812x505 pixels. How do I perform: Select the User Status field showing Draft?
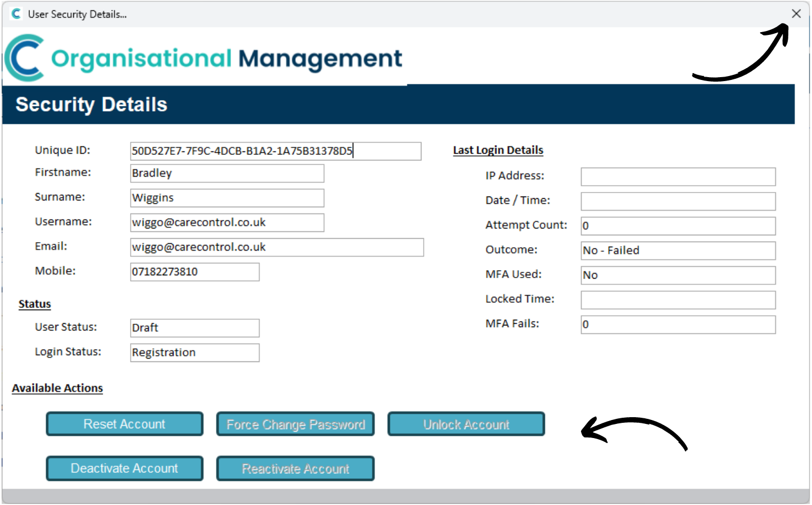tap(194, 328)
